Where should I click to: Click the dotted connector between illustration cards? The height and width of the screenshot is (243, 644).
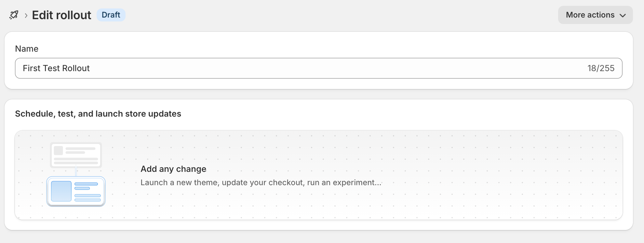pyautogui.click(x=76, y=172)
